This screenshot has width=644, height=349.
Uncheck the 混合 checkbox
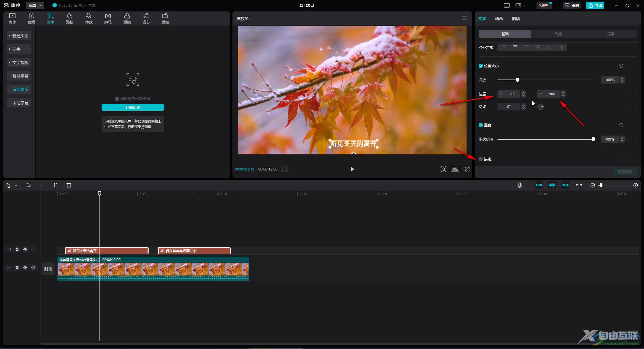(481, 125)
